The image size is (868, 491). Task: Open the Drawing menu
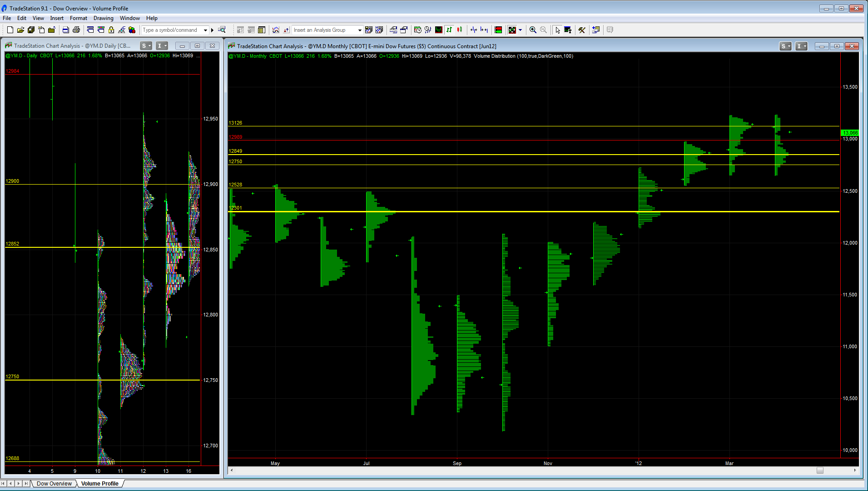pos(104,18)
